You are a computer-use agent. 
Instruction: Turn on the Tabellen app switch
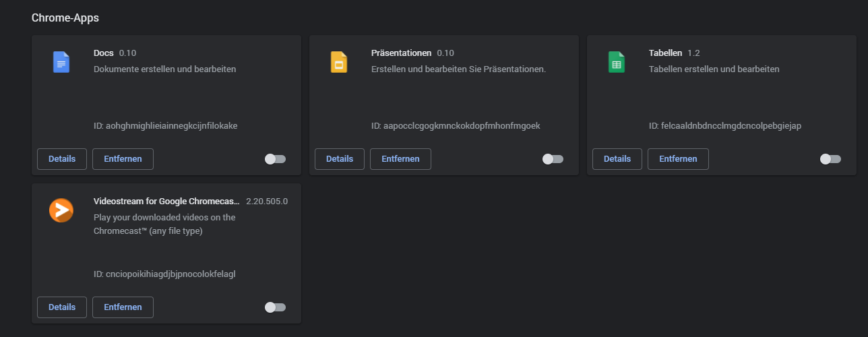point(830,159)
